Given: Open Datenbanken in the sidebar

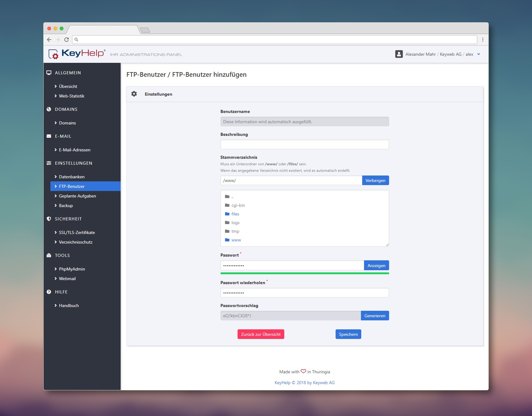Looking at the screenshot, I should click(x=72, y=177).
